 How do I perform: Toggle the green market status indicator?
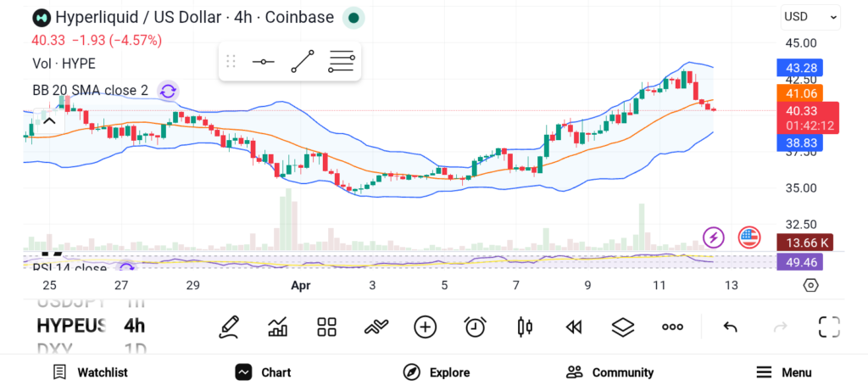353,17
